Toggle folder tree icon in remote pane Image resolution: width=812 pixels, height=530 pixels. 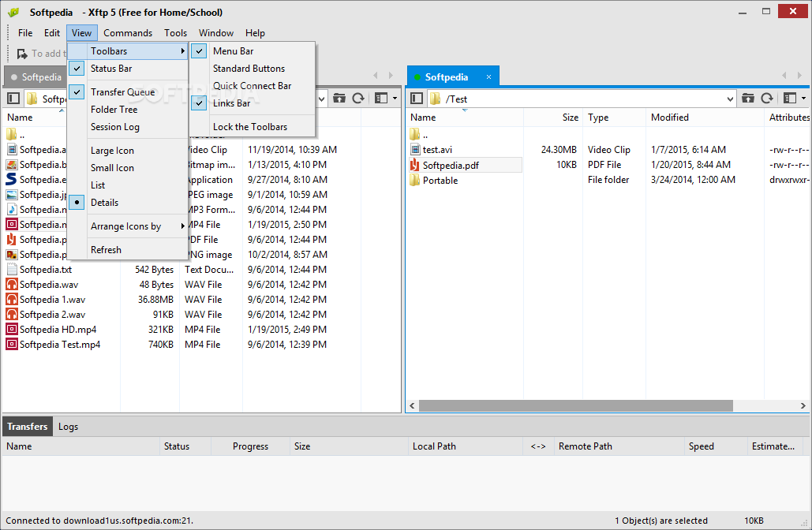click(417, 99)
